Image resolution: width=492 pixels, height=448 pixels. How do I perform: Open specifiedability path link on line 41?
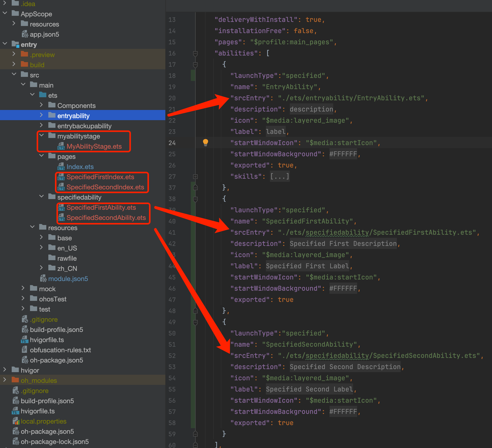click(x=337, y=232)
